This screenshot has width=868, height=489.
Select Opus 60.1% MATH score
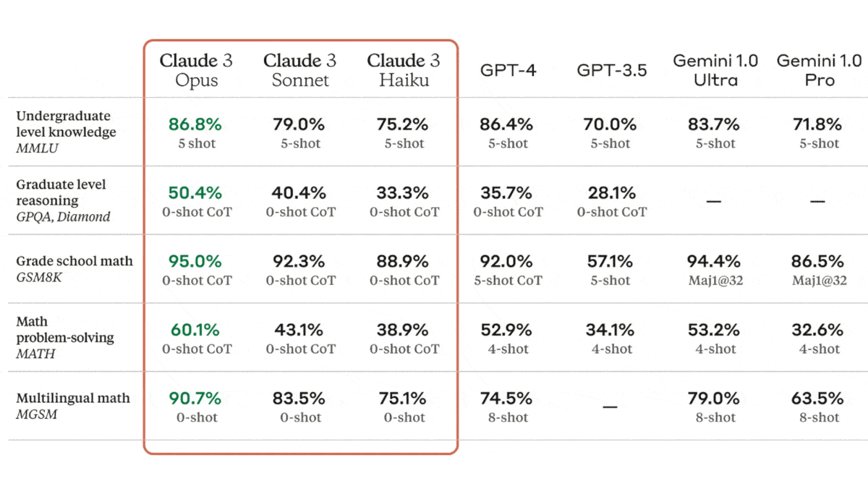[x=196, y=331]
